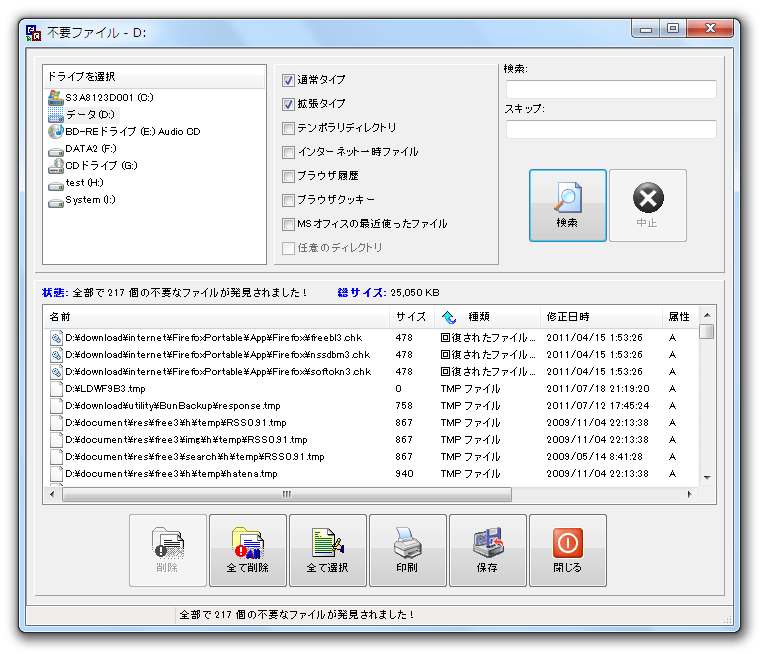Uncheck the 拡張タイプ checkbox
Viewport: 763px width, 654px height.
[x=288, y=104]
